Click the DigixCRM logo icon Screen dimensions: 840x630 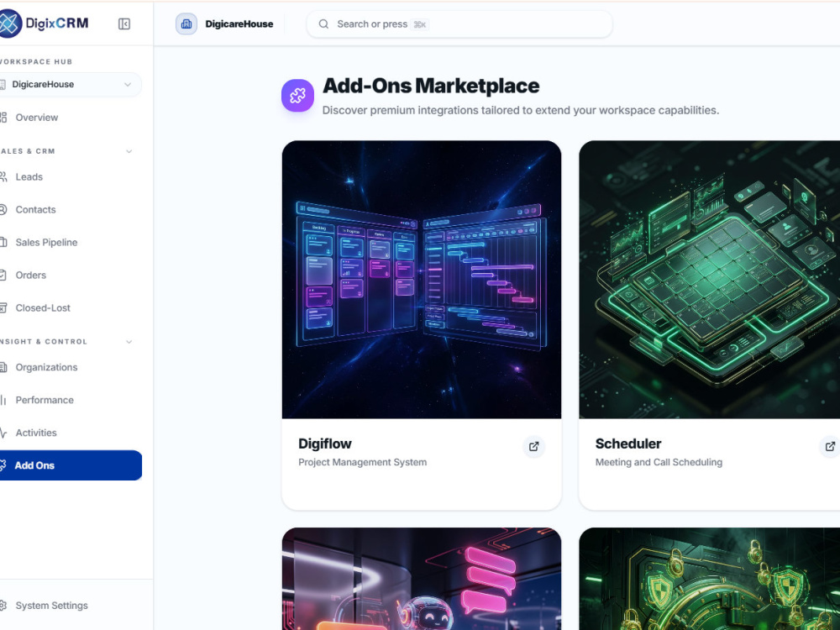click(x=9, y=24)
